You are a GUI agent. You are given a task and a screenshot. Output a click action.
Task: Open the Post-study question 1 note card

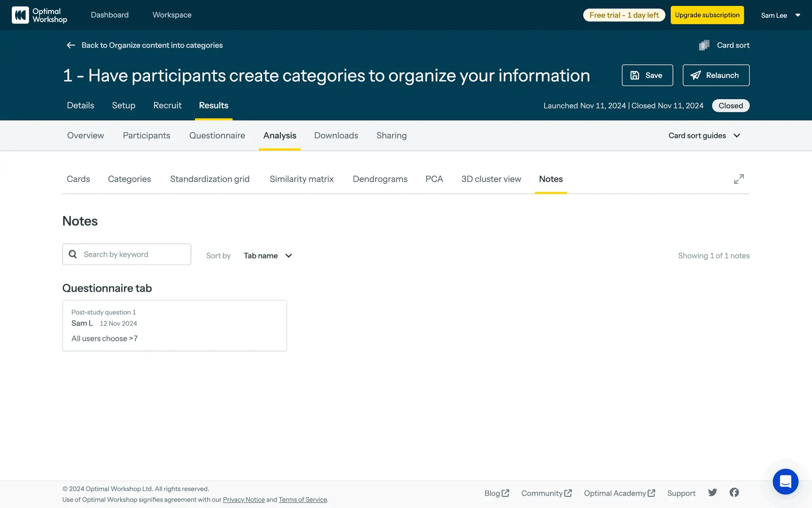(x=174, y=326)
